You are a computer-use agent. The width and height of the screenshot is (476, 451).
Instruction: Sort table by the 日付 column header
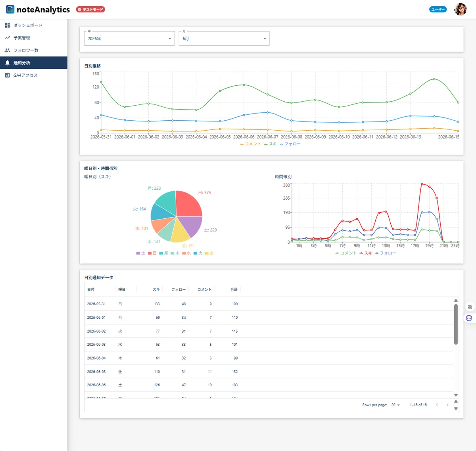[91, 290]
